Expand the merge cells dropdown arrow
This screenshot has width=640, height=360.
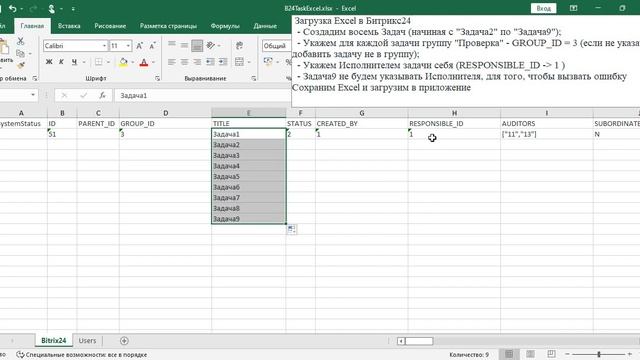tap(249, 62)
